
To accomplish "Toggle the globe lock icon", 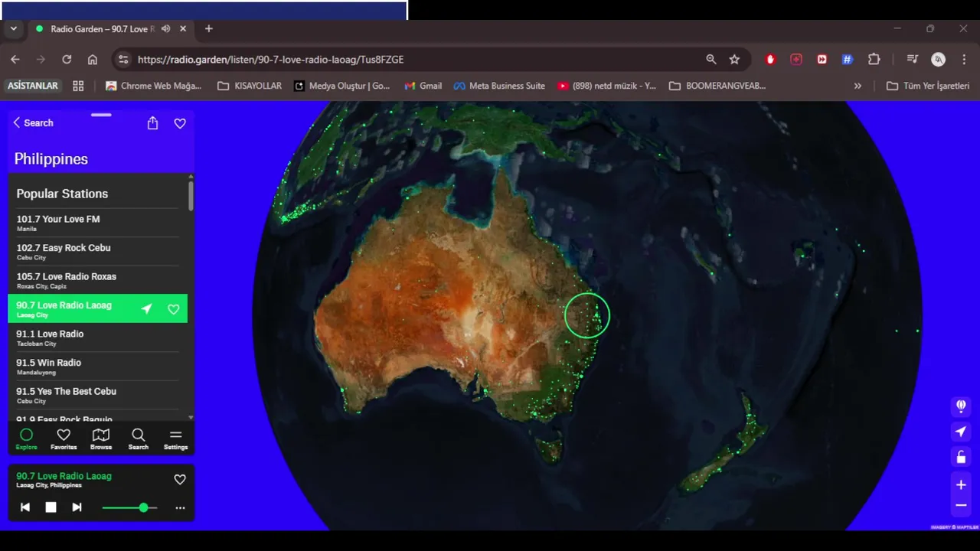I will (961, 458).
